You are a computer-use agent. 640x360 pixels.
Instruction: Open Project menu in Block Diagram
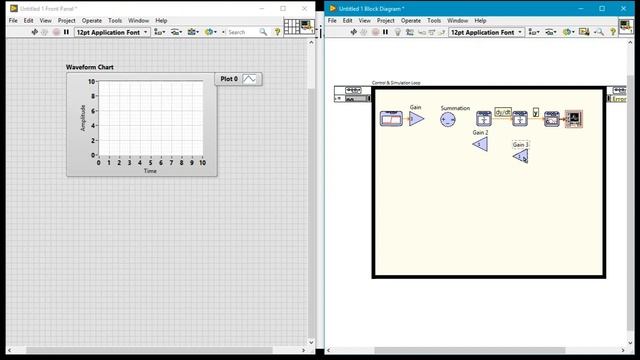pyautogui.click(x=386, y=20)
